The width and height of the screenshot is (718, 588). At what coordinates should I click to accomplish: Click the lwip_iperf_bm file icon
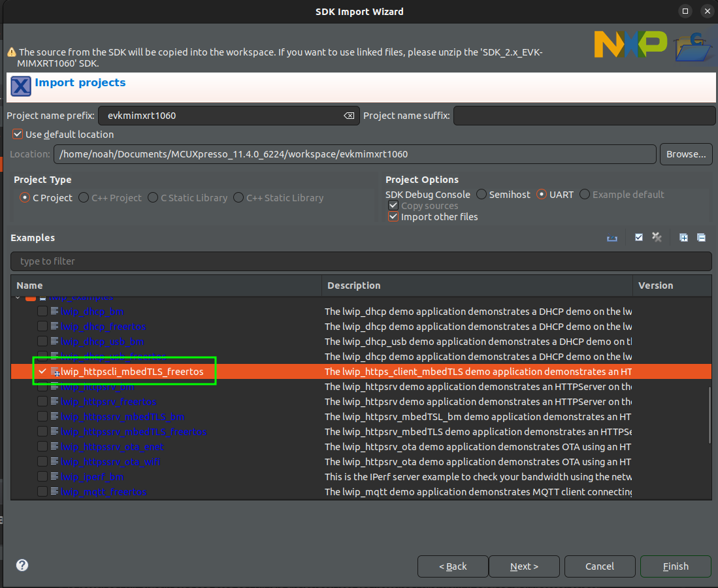(55, 477)
